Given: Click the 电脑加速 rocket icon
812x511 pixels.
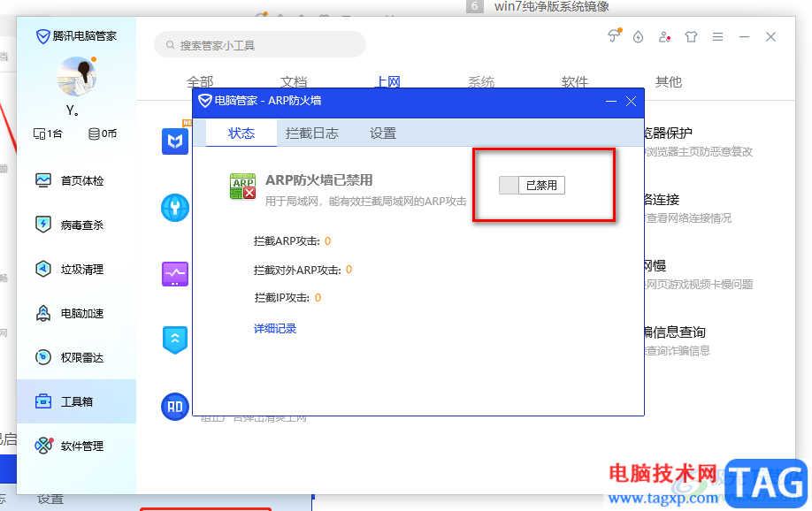Looking at the screenshot, I should coord(43,313).
